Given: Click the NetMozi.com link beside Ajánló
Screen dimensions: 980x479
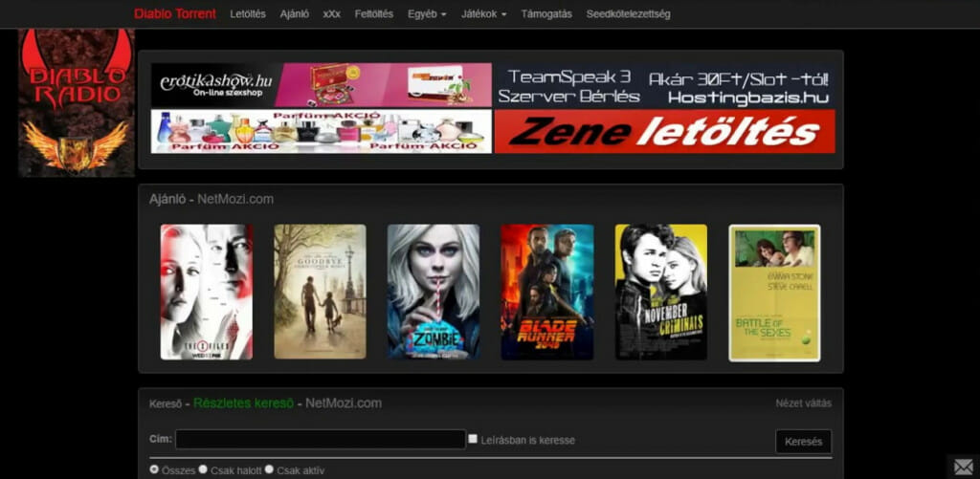Looking at the screenshot, I should pyautogui.click(x=235, y=199).
